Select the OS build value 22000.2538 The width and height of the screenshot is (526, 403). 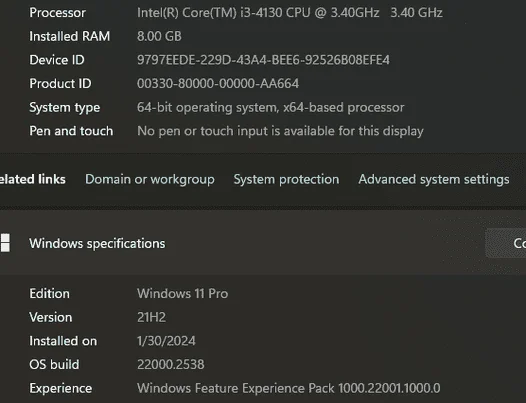point(170,364)
